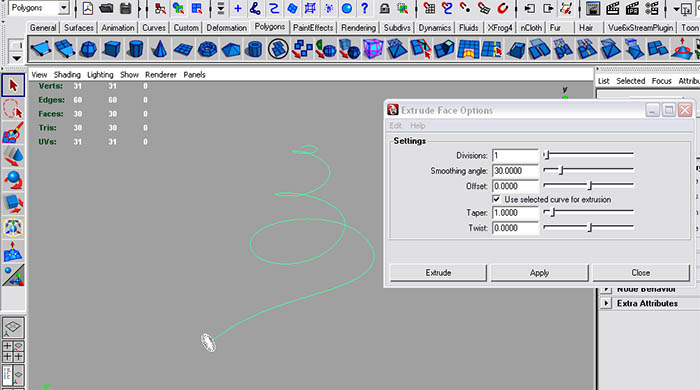The image size is (700, 390).
Task: Choose the Paint Selection tool
Action: tap(13, 133)
